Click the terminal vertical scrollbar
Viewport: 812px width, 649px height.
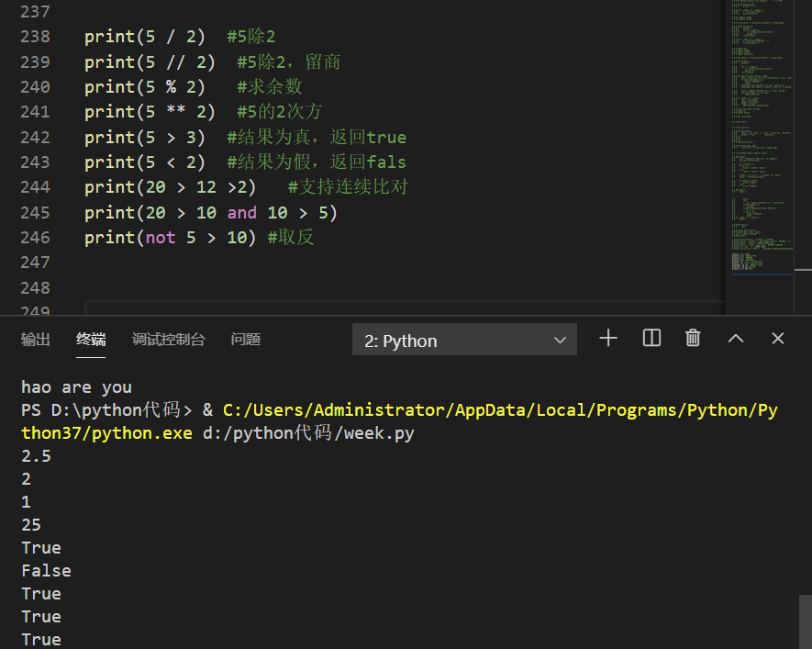805,620
